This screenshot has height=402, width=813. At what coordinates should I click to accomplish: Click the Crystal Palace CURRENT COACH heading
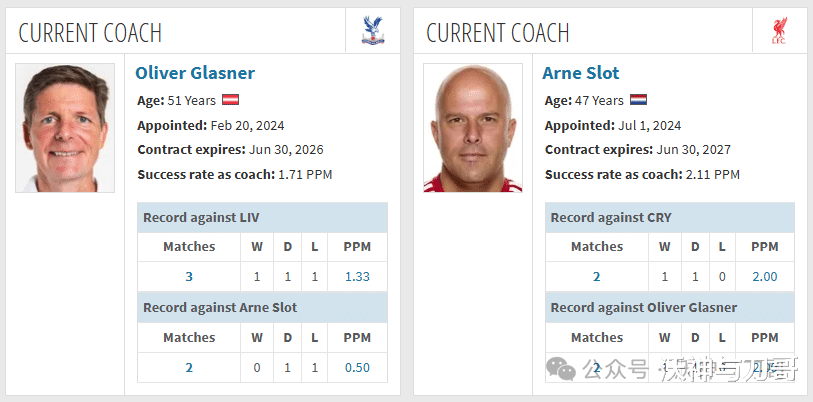pos(90,33)
